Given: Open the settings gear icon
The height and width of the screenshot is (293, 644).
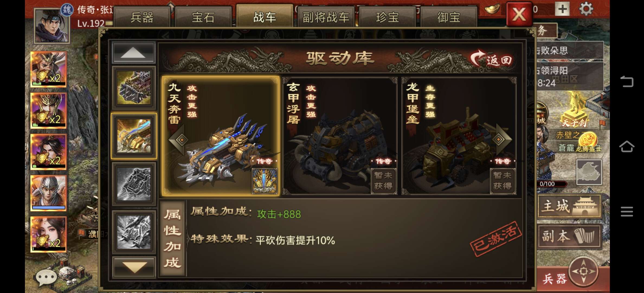Looking at the screenshot, I should point(586,9).
